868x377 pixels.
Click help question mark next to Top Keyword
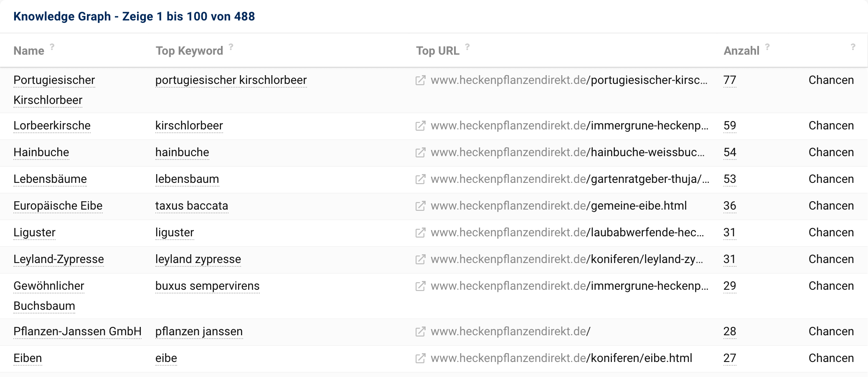point(231,47)
